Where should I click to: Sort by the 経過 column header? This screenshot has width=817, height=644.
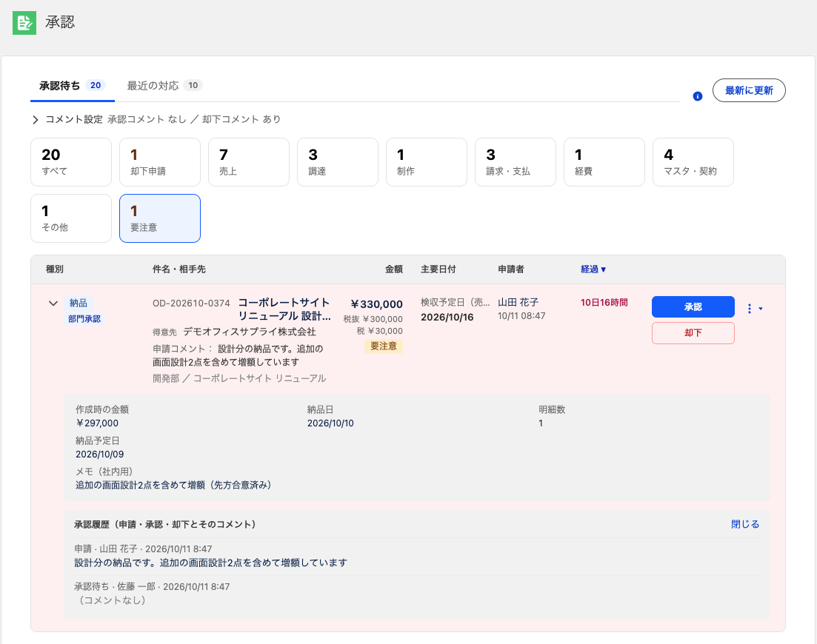pyautogui.click(x=593, y=269)
